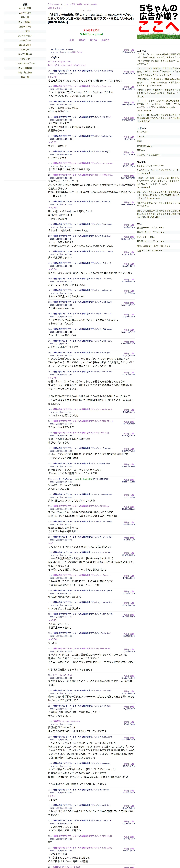Open the しりとり board

pyautogui.click(x=25, y=49)
